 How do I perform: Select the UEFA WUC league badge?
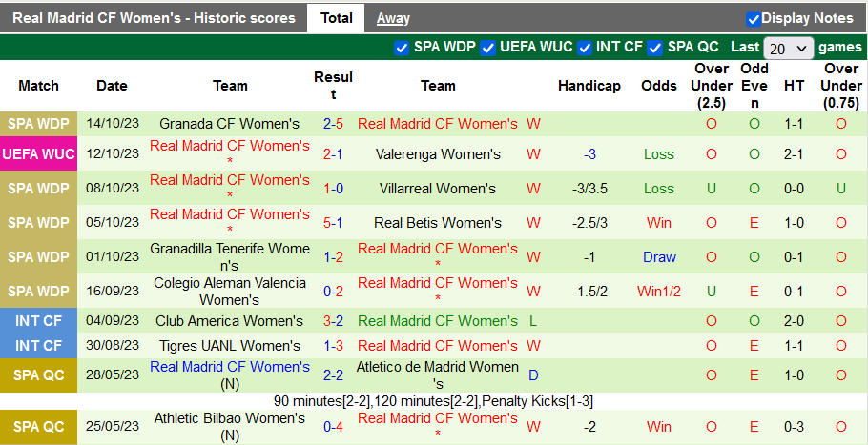pos(38,154)
